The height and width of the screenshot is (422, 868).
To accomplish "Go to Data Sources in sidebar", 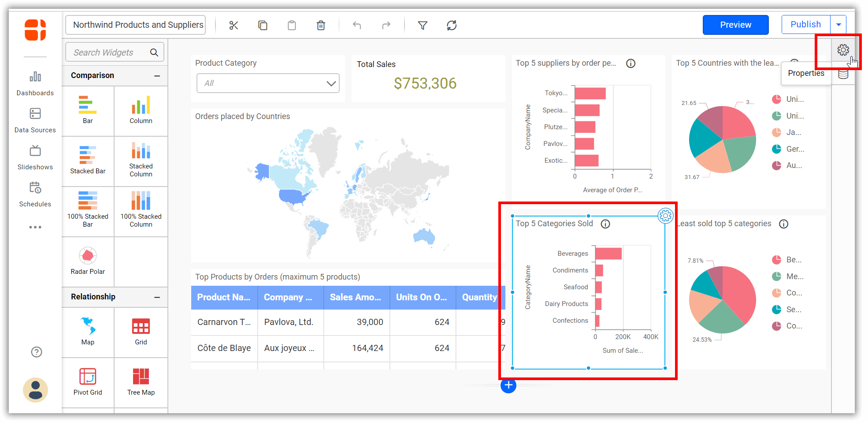I will point(35,120).
